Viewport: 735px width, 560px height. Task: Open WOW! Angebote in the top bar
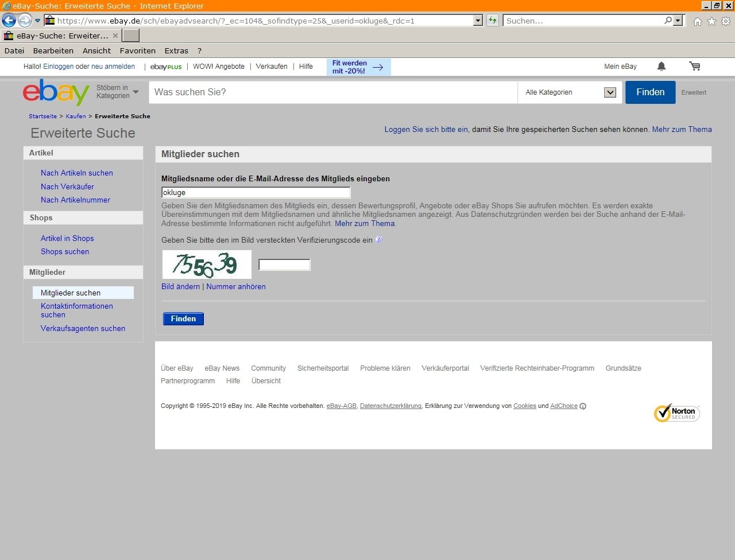point(219,67)
